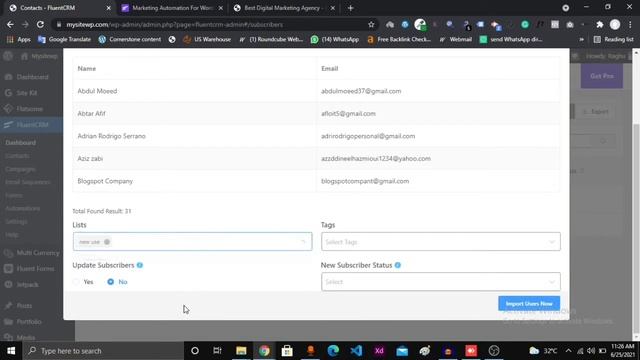The height and width of the screenshot is (360, 640).
Task: Open Microsoft Edge from taskbar
Action: 333,351
